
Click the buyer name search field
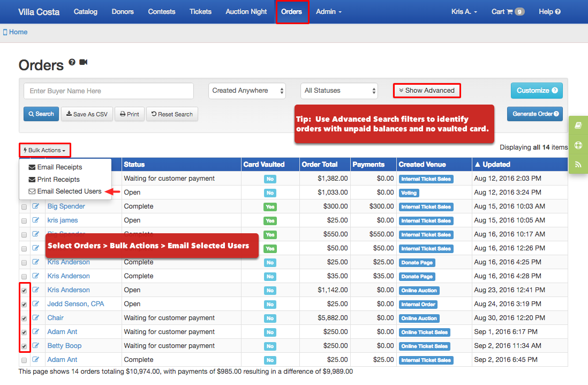(x=109, y=91)
